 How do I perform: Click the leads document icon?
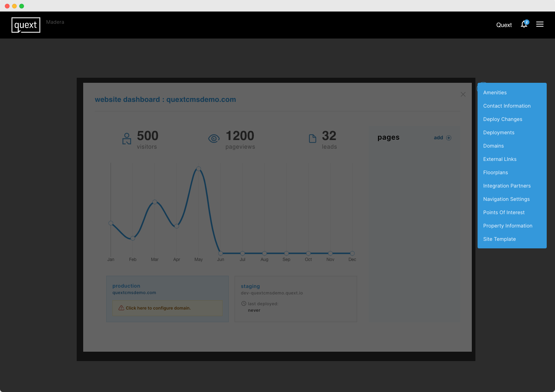(x=313, y=139)
